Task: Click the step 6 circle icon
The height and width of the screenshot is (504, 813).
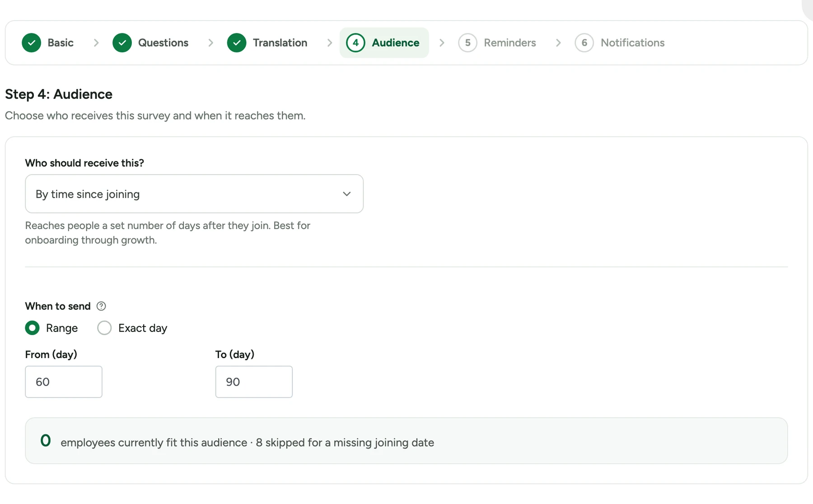Action: 584,43
